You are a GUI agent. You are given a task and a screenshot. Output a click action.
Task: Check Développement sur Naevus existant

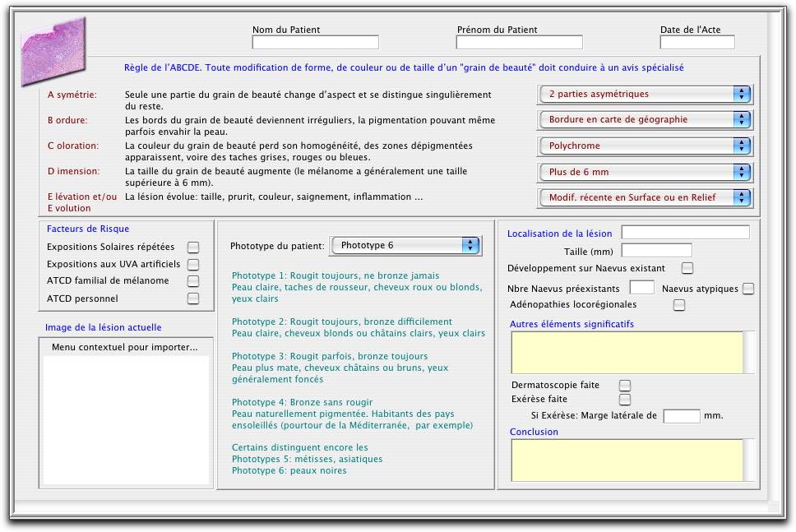[687, 268]
